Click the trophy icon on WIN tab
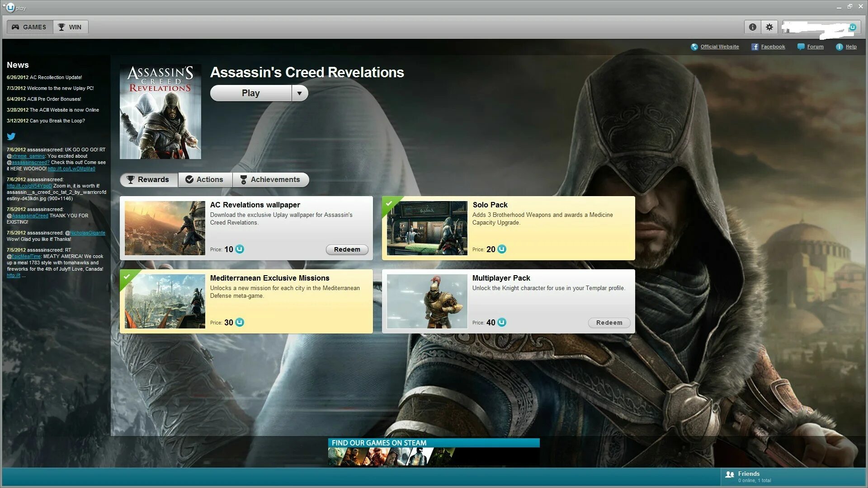Image resolution: width=868 pixels, height=488 pixels. (x=61, y=27)
